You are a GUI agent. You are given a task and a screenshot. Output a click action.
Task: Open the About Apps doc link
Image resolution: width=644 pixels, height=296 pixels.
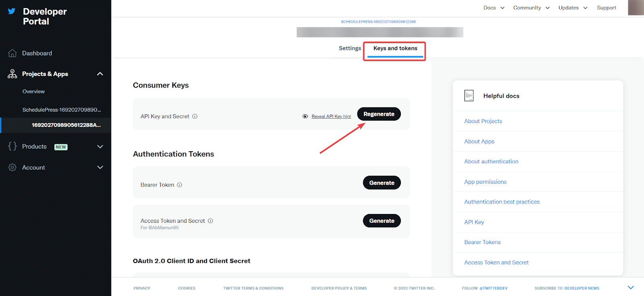479,142
